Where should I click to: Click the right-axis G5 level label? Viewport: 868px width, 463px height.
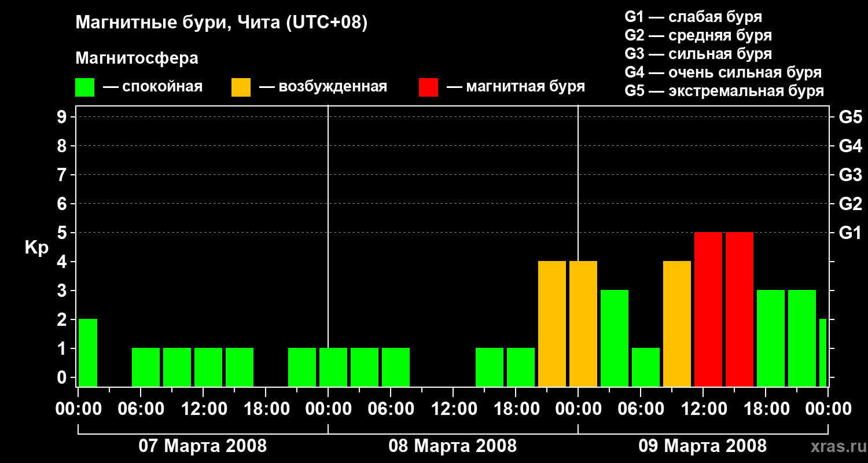851,117
